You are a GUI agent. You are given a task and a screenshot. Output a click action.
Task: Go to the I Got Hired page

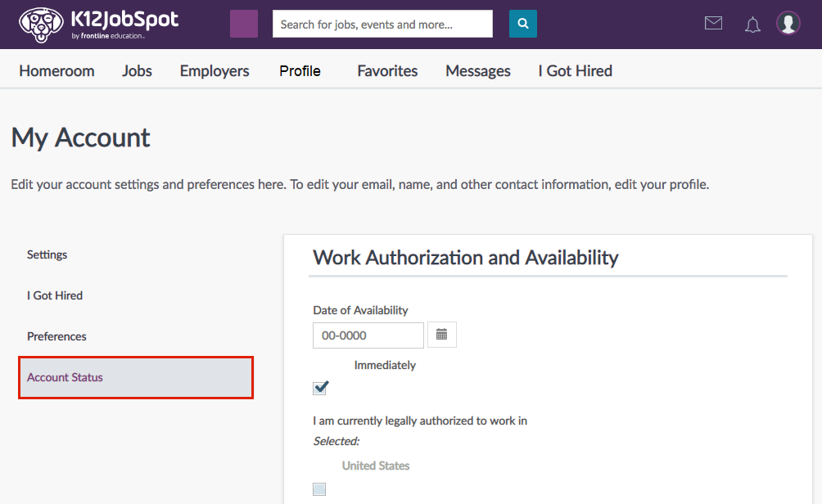pos(575,71)
